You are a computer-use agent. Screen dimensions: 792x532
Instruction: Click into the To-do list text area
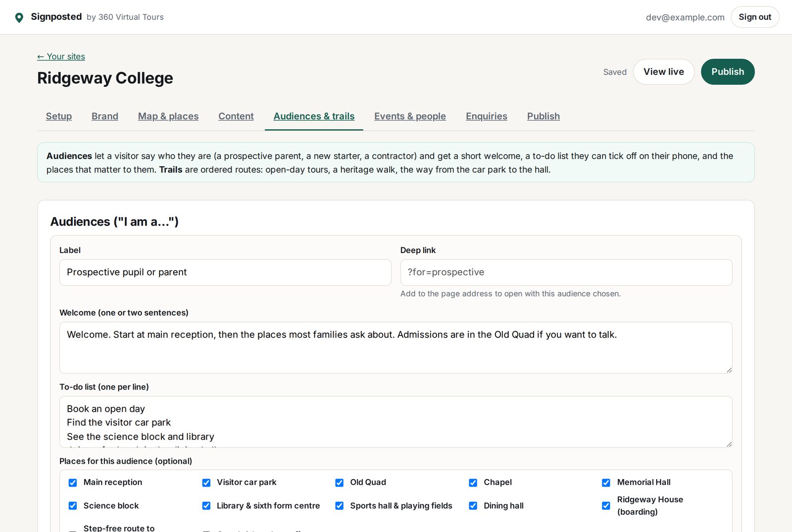tap(396, 422)
